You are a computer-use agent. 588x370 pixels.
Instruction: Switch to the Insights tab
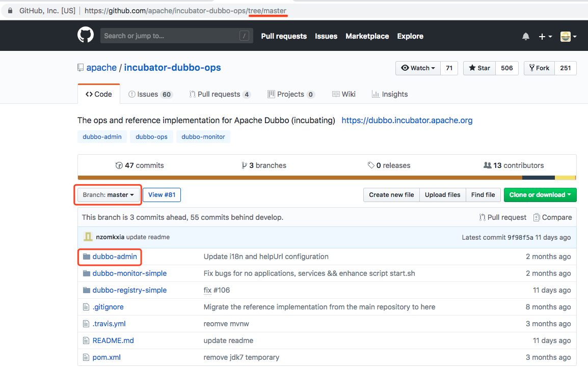pyautogui.click(x=390, y=94)
